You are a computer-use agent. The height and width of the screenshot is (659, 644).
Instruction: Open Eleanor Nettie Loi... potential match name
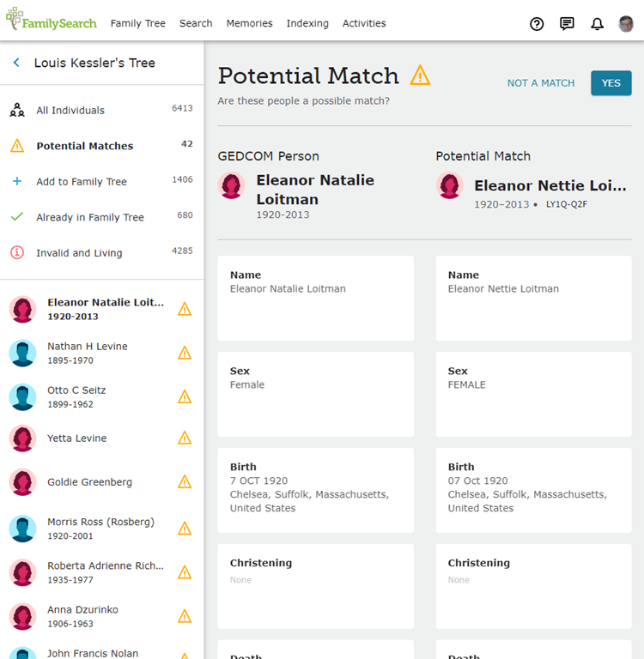pyautogui.click(x=550, y=185)
